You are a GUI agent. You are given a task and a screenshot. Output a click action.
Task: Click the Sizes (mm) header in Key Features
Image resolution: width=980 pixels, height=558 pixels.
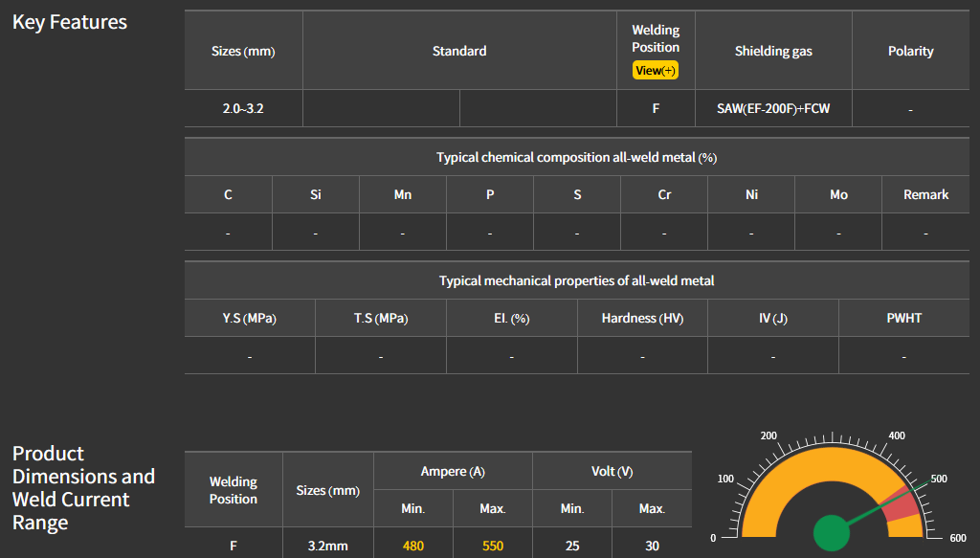click(x=243, y=52)
